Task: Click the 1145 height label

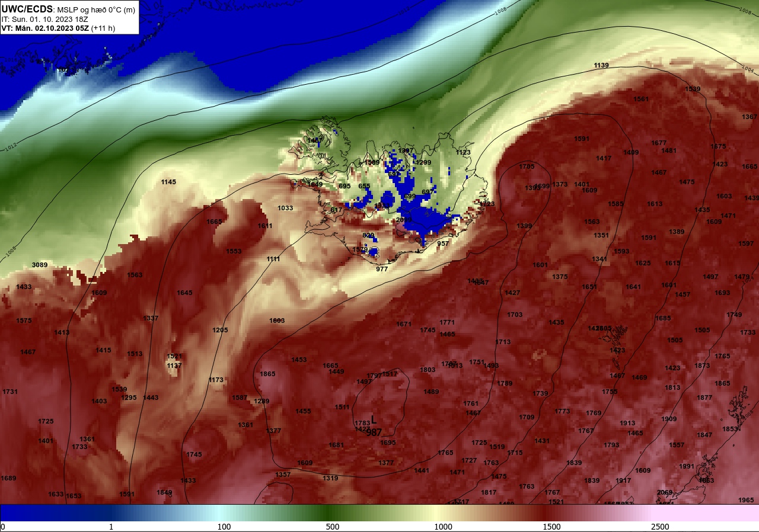Action: point(168,182)
